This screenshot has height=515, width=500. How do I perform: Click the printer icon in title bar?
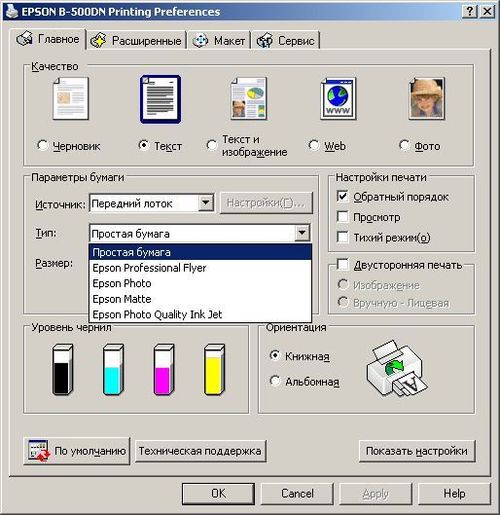(12, 11)
